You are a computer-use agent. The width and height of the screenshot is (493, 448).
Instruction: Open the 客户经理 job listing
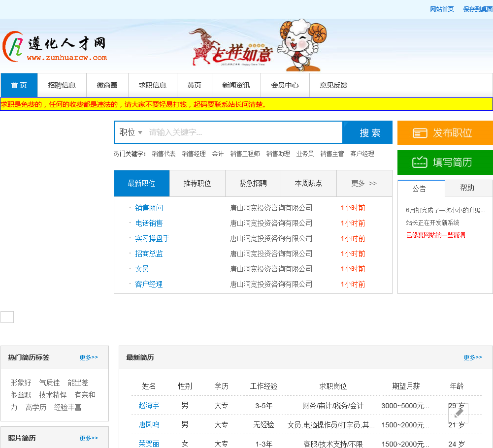pyautogui.click(x=149, y=284)
